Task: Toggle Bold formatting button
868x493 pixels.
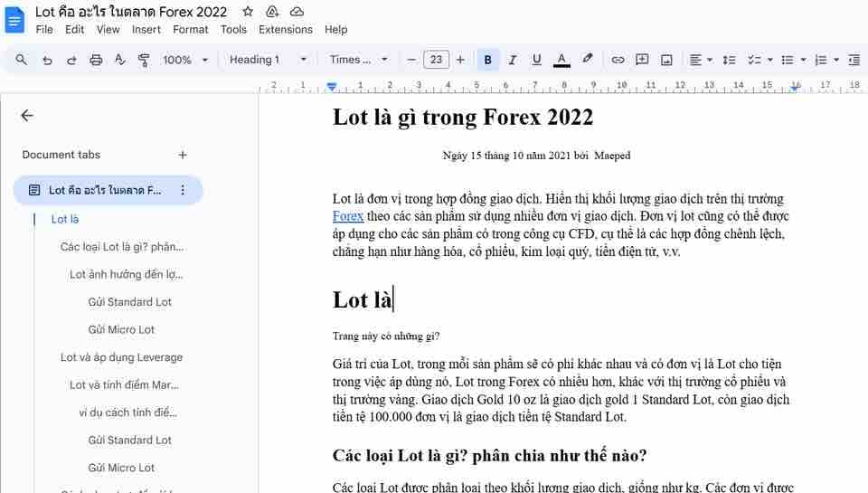Action: click(487, 60)
